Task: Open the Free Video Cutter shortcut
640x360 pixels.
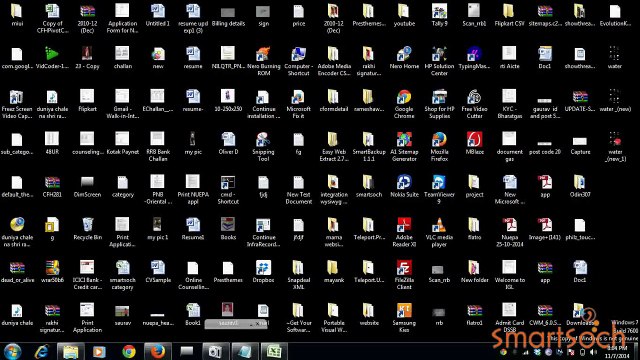Action: tap(474, 97)
